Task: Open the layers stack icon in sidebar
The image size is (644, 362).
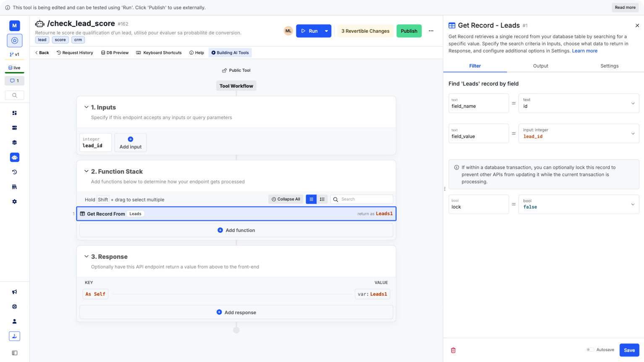Action: click(15, 143)
